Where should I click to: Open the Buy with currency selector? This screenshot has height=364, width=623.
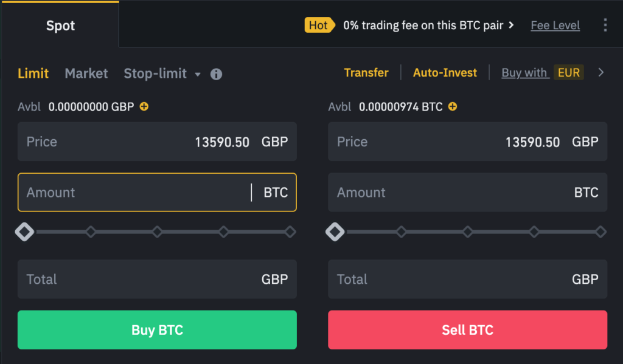(524, 72)
